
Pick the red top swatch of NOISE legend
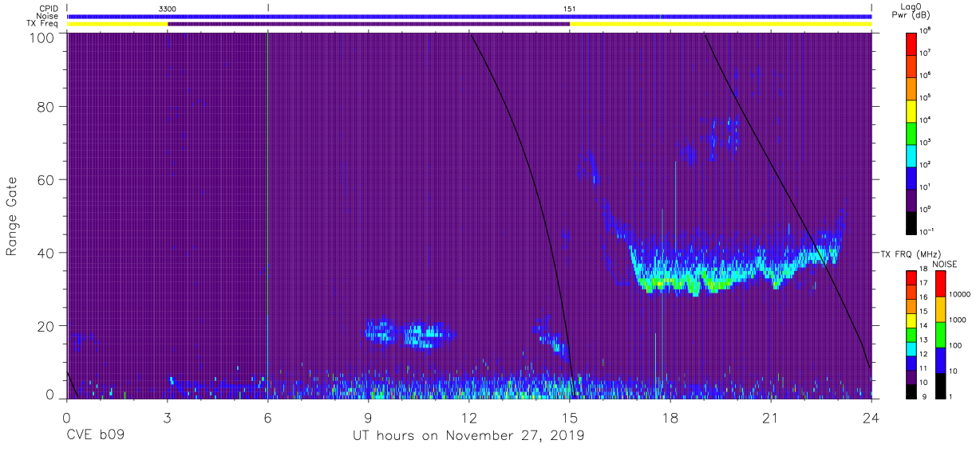pos(941,284)
